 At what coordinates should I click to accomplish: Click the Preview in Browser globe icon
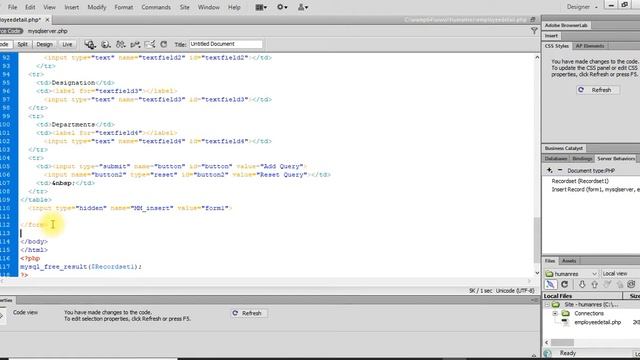106,44
